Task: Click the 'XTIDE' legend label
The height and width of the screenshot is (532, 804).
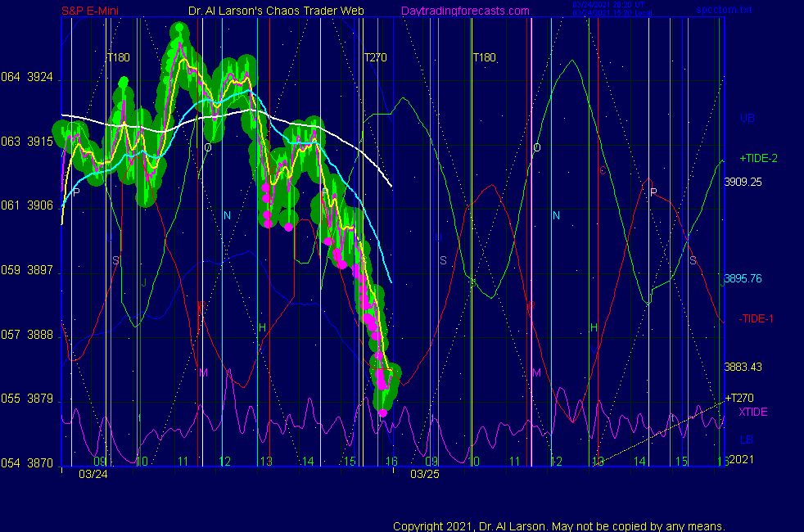Action: point(752,412)
